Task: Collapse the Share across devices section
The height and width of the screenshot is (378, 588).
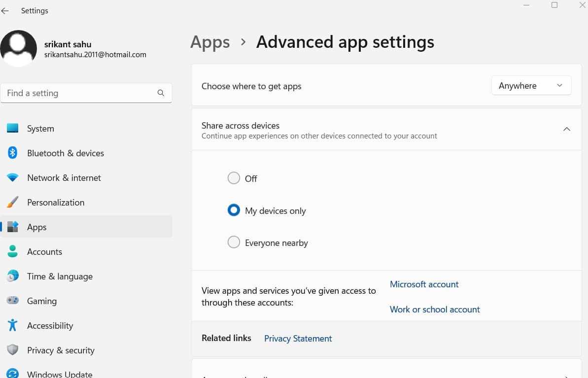Action: click(x=566, y=130)
